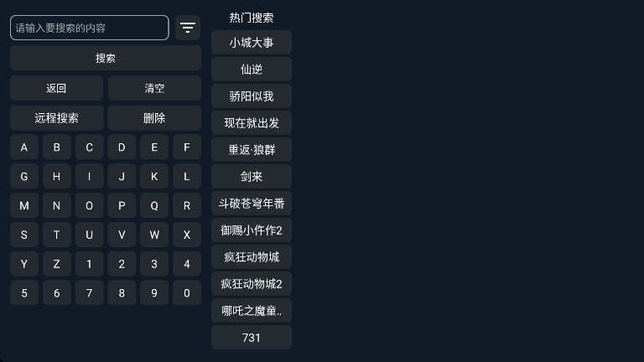
Task: Click the filter icon beside search box
Action: click(x=188, y=28)
